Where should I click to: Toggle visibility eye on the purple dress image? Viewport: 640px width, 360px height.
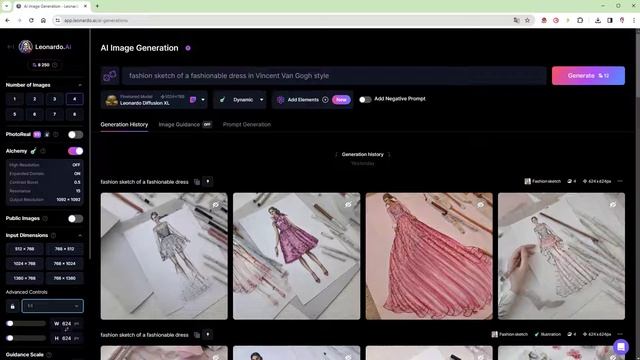click(x=348, y=204)
